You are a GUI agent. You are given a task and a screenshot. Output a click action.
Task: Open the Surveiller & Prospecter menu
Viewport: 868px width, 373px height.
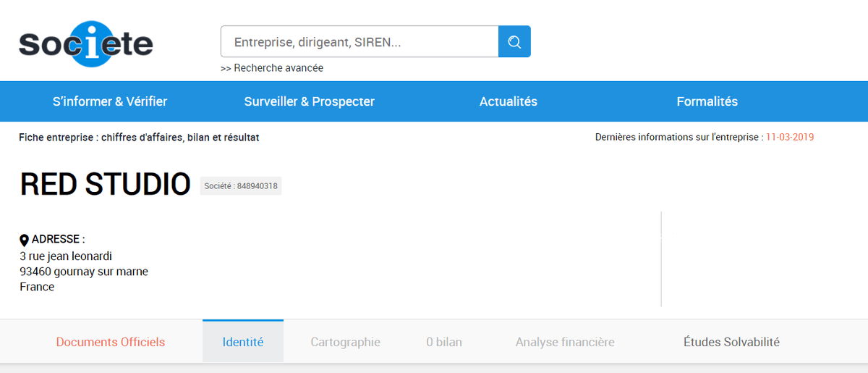(310, 101)
